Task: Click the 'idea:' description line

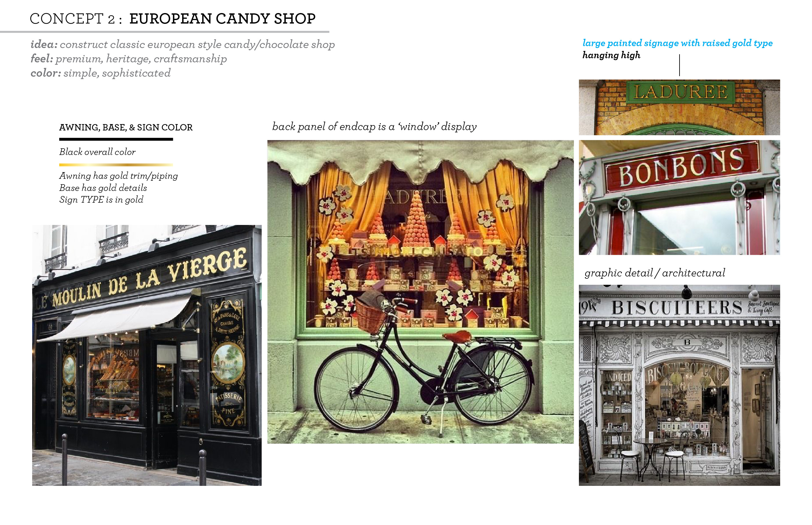Action: pyautogui.click(x=182, y=45)
